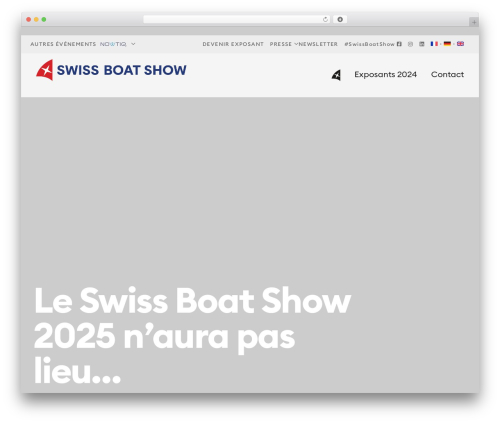Switch language to English UK flag
Viewport: 500px width, 423px height.
[460, 44]
